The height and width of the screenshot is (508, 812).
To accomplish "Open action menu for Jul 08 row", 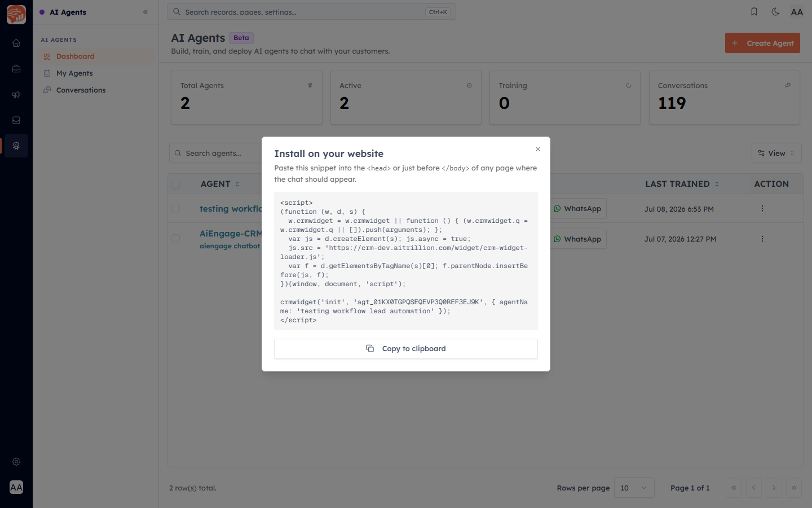I will point(762,208).
